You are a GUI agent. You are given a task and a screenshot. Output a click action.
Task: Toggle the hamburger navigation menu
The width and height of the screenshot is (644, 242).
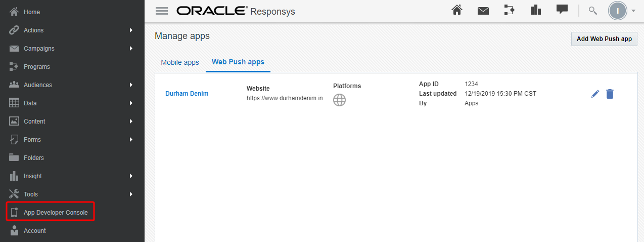161,11
